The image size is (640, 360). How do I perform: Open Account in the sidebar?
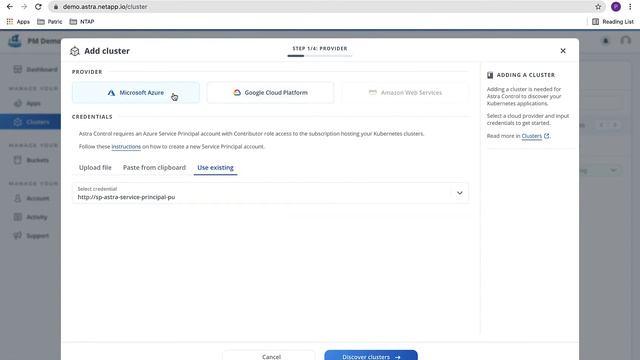coord(31,198)
